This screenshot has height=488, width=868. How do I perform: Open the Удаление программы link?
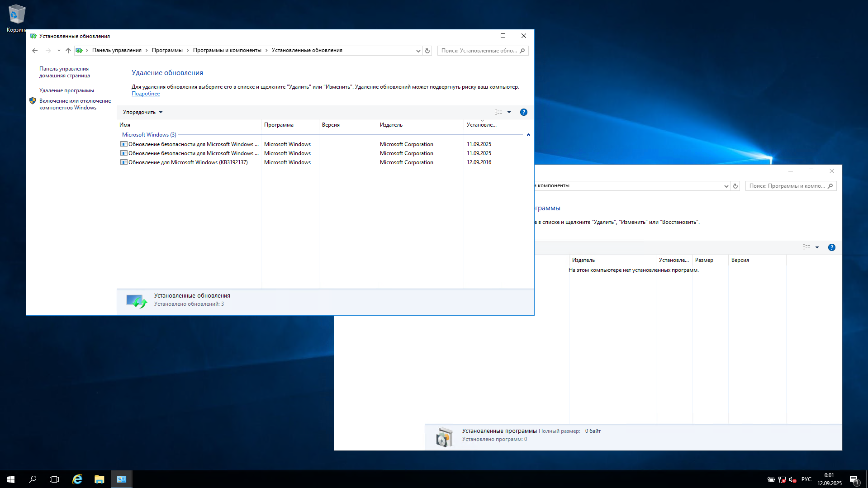tap(66, 90)
